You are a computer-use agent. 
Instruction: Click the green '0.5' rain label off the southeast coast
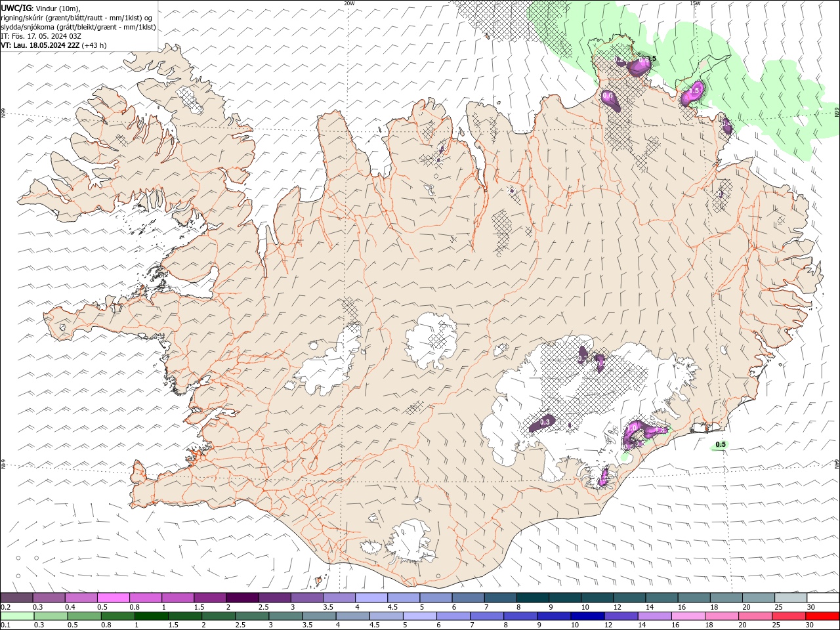coord(721,445)
